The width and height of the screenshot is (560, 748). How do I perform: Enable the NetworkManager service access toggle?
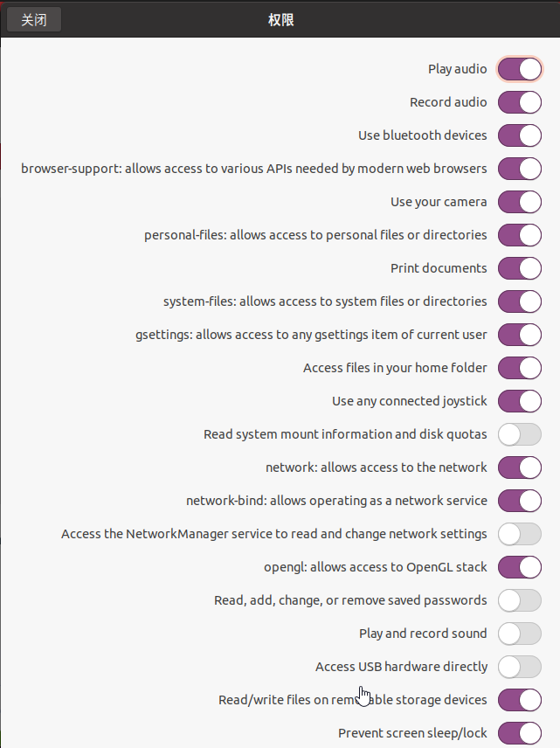pos(520,534)
